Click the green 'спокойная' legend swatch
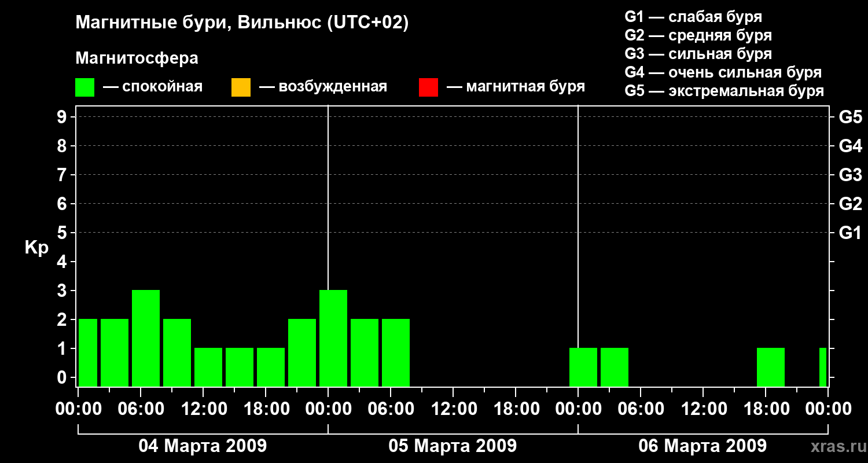The image size is (868, 463). pyautogui.click(x=85, y=87)
